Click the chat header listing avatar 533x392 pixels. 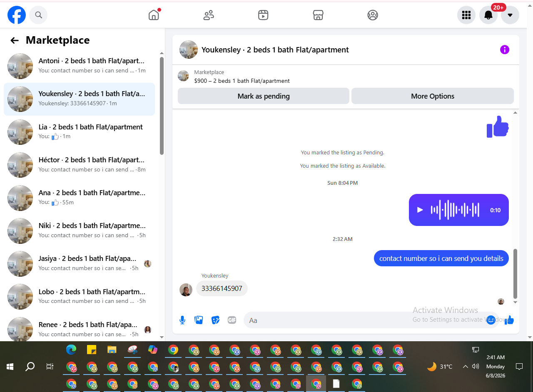pyautogui.click(x=189, y=50)
